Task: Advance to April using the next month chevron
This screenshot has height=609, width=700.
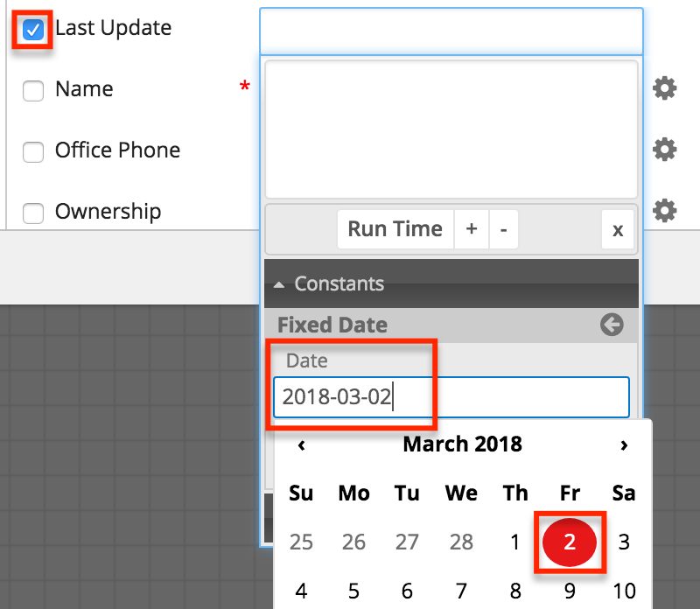Action: [x=624, y=444]
